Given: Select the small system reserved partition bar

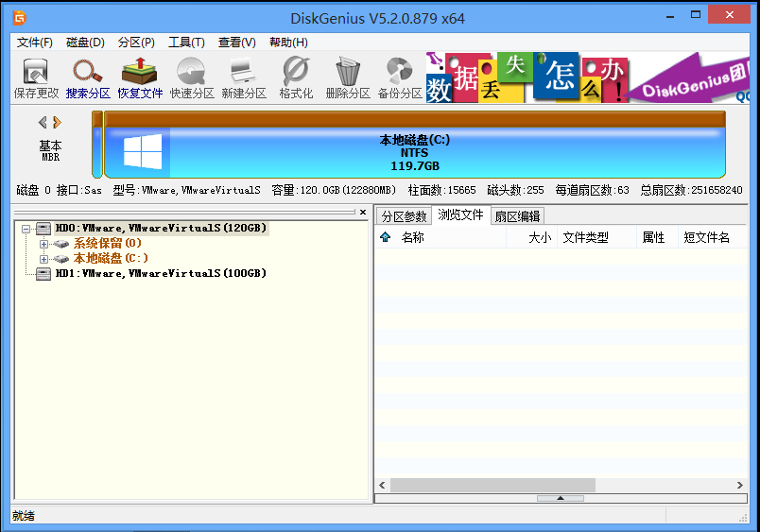Looking at the screenshot, I should 97,145.
